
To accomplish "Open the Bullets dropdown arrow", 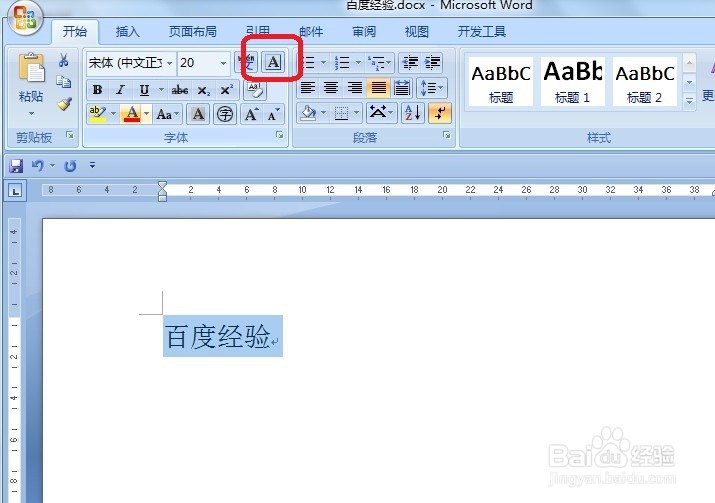I will click(323, 62).
